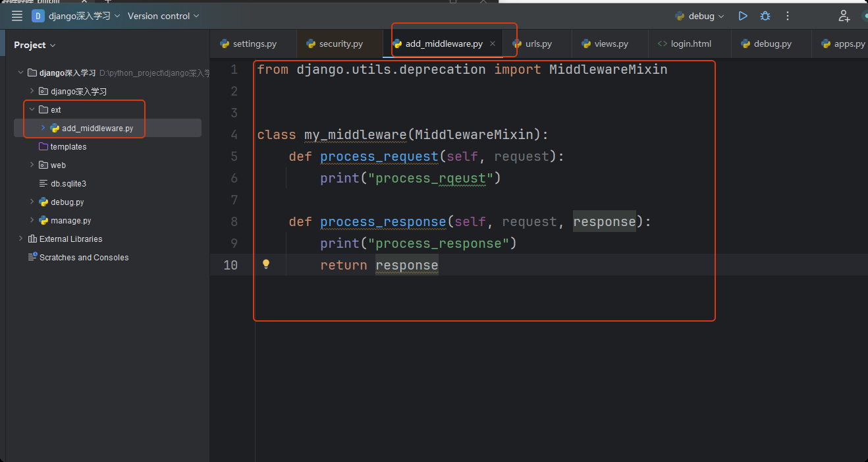Viewport: 868px width, 462px height.
Task: Expand add_middleware.py structure in the tree
Action: pos(43,128)
